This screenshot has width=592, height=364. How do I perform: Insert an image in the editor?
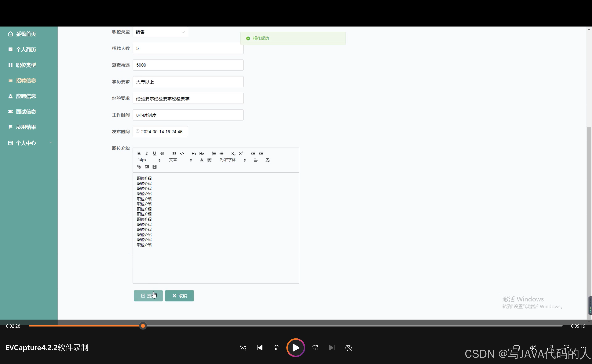[147, 167]
